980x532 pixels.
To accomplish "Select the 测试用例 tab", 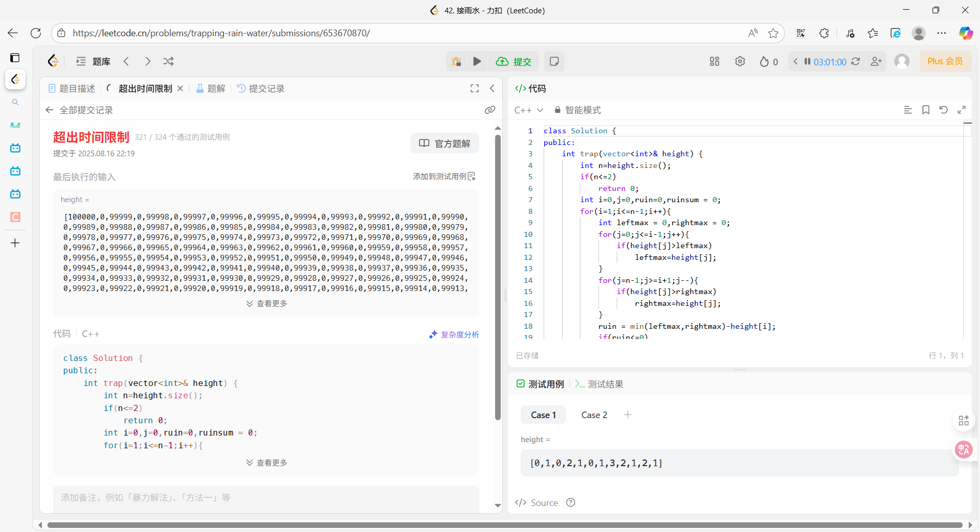I will (x=540, y=384).
